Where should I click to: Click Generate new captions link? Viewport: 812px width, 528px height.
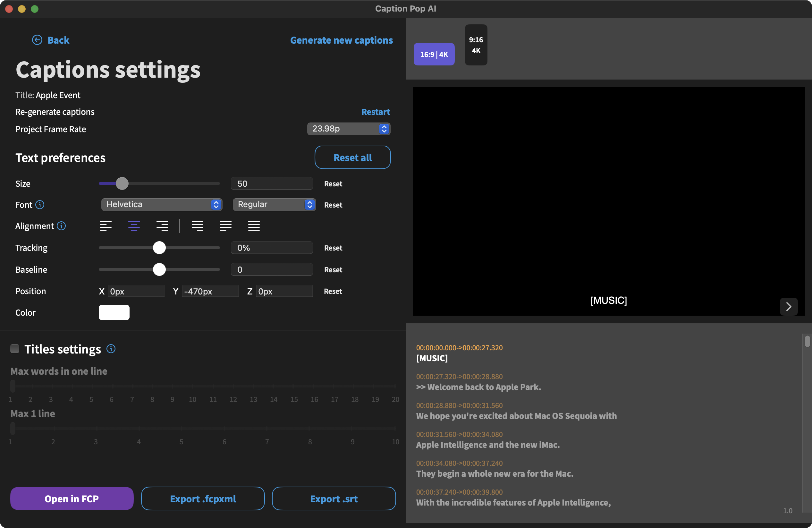(x=341, y=40)
